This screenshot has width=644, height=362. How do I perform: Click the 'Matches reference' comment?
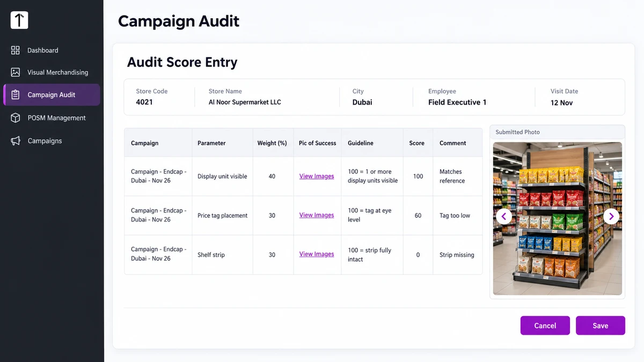pos(452,176)
